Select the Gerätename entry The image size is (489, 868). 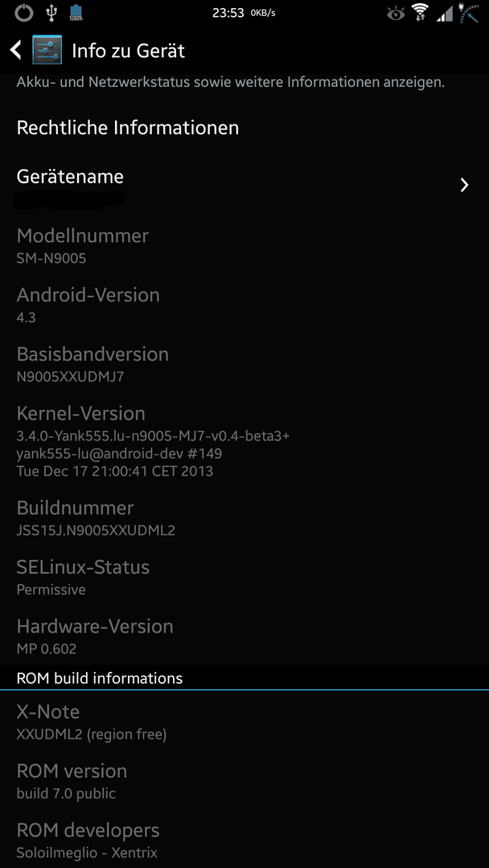tap(244, 185)
